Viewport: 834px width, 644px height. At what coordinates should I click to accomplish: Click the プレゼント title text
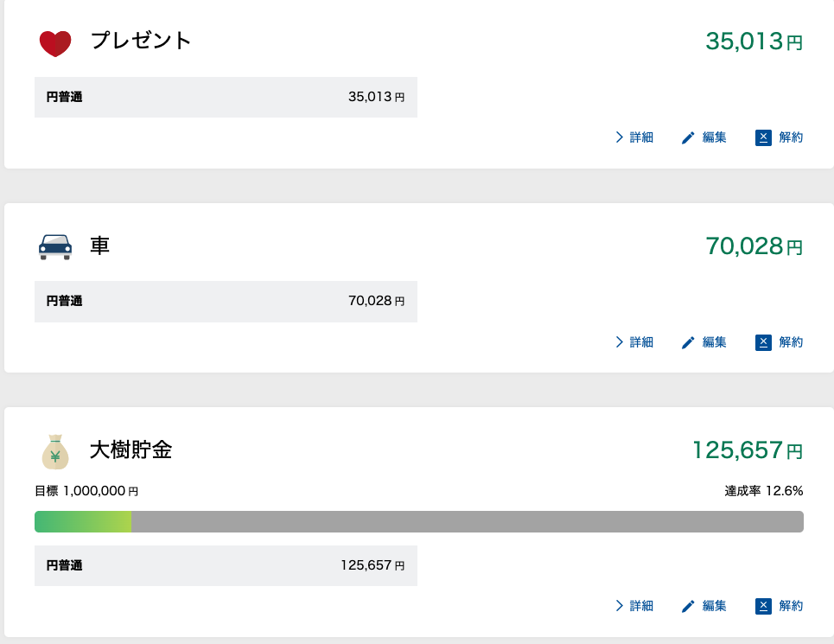tap(141, 41)
